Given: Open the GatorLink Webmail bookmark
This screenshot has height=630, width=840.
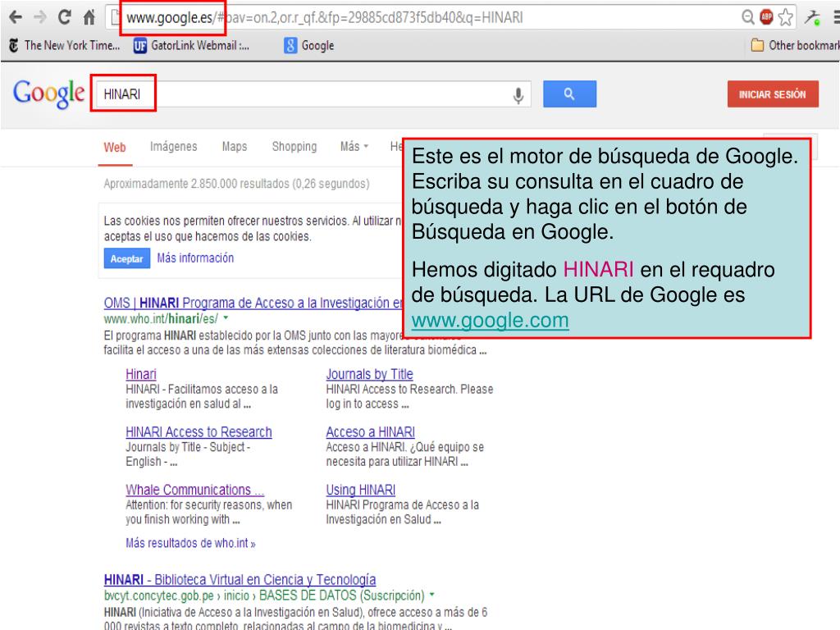Looking at the screenshot, I should 192,46.
